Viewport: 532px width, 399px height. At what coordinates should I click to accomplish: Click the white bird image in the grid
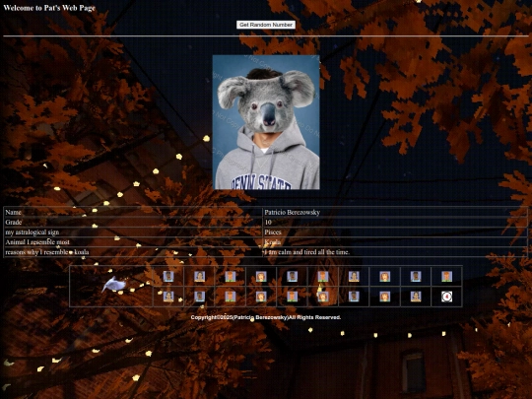pos(113,285)
